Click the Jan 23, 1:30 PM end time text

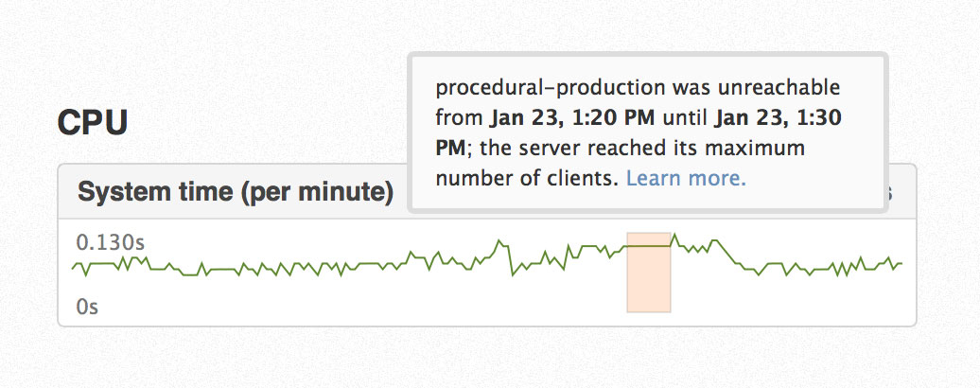pyautogui.click(x=639, y=132)
